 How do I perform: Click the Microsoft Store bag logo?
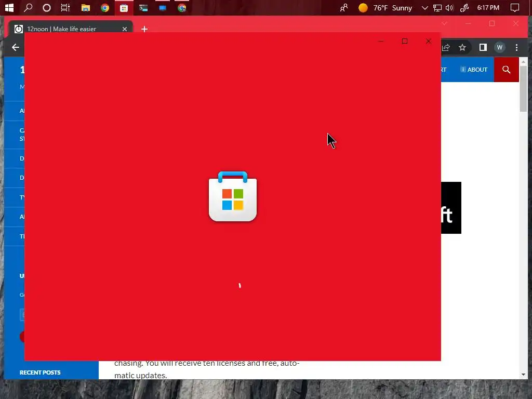pyautogui.click(x=233, y=196)
